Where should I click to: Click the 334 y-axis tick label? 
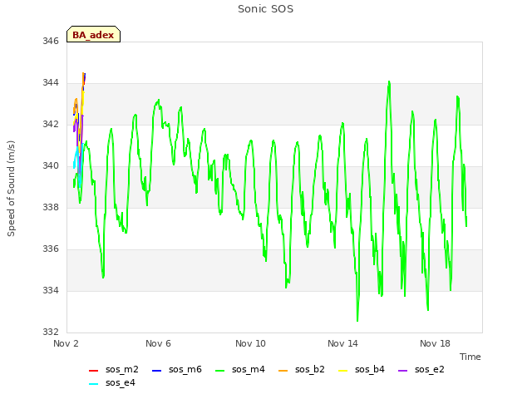click(x=51, y=291)
